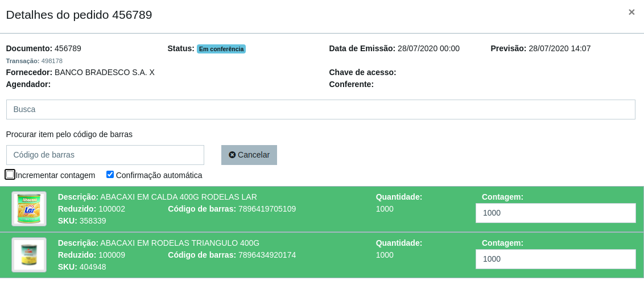Image resolution: width=644 pixels, height=289 pixels.
Task: Click the Confirmação automática label
Action: tap(159, 175)
